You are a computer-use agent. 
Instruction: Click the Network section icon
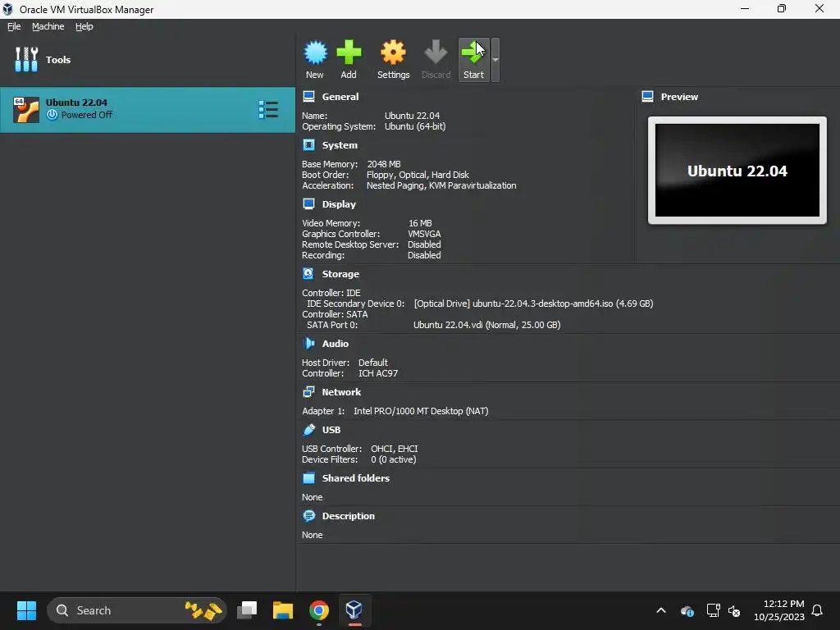308,392
